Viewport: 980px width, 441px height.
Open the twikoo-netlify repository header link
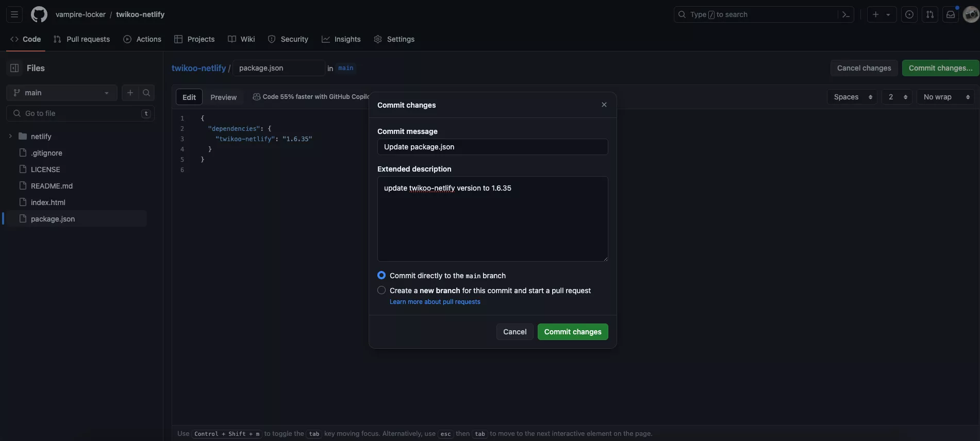140,14
